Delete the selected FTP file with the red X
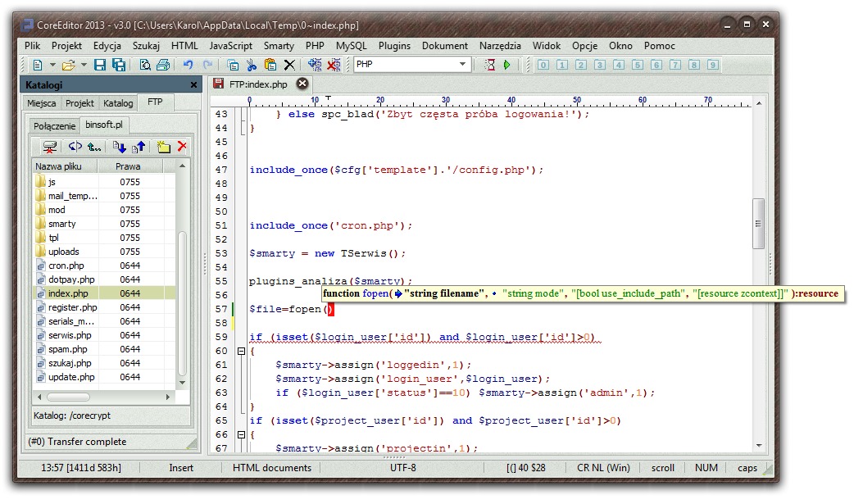This screenshot has width=863, height=504. click(182, 147)
